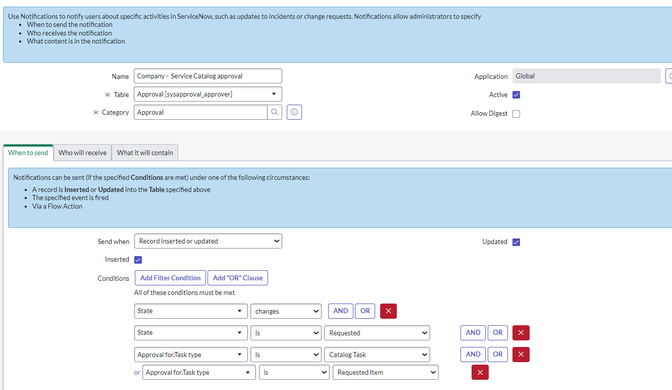Switch to Who will receive tab
Screen dimensions: 672x390
click(82, 153)
